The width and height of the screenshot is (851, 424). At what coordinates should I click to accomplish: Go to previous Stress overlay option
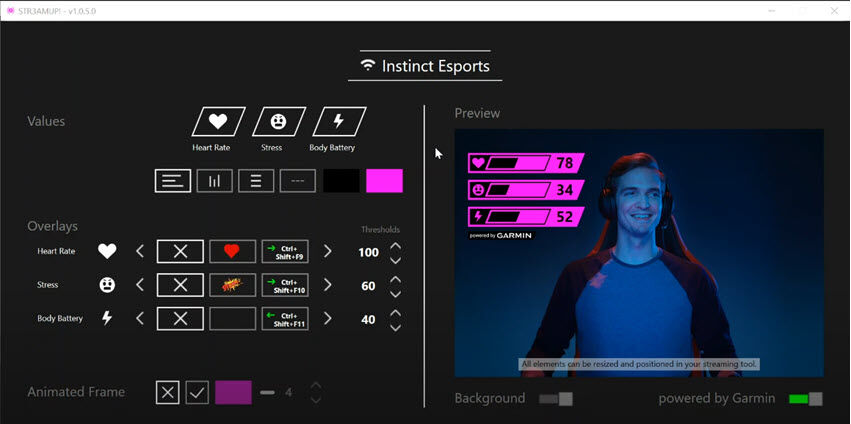(140, 284)
